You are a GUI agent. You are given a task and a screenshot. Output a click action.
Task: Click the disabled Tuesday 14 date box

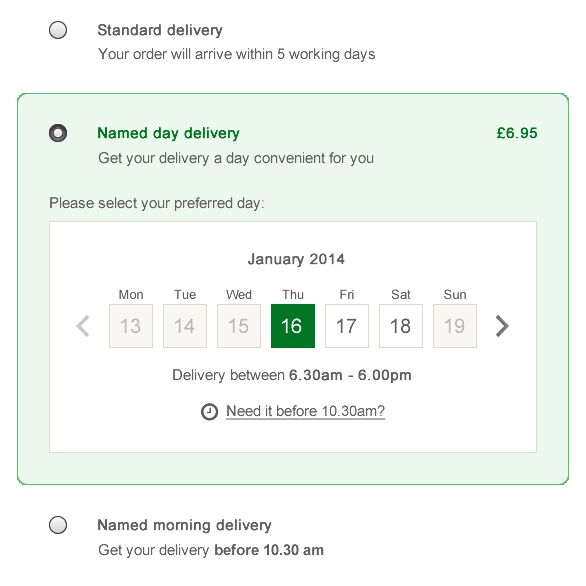point(185,326)
